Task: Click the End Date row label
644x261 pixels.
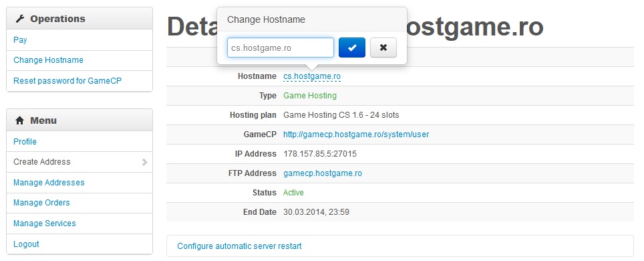Action: pos(260,212)
